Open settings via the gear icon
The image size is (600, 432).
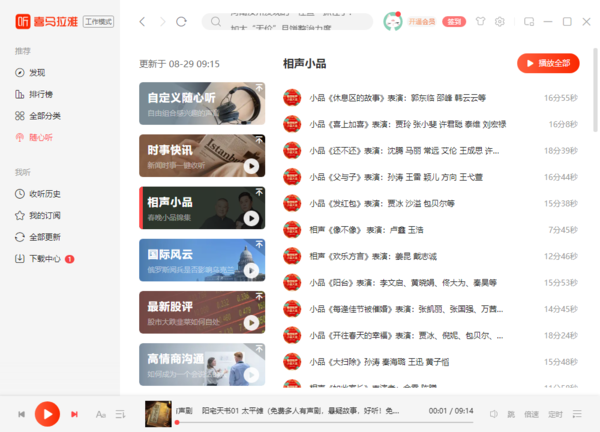click(x=499, y=22)
